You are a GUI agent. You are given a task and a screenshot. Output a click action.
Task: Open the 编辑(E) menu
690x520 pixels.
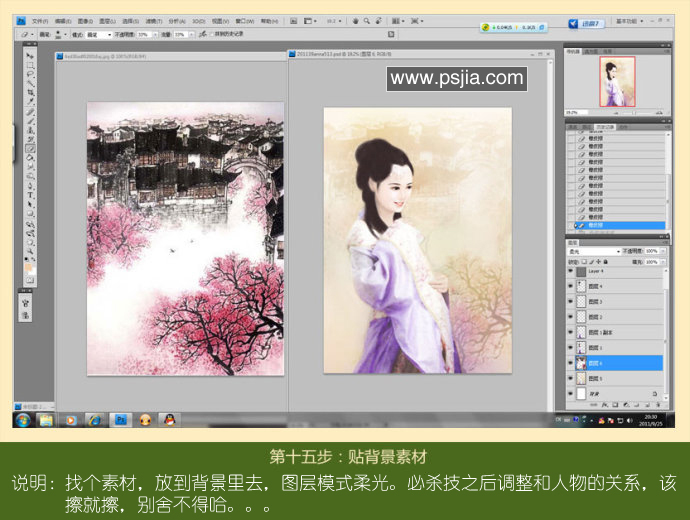(x=63, y=21)
